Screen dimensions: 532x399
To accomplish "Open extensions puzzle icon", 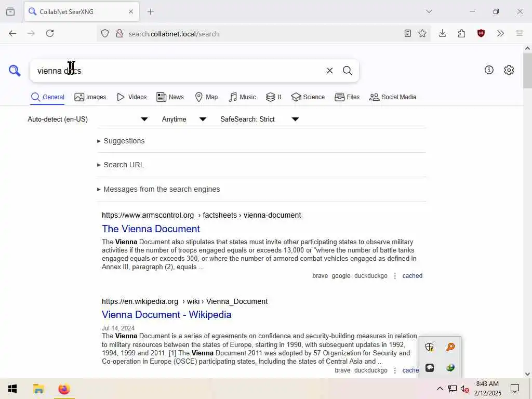I will (461, 33).
